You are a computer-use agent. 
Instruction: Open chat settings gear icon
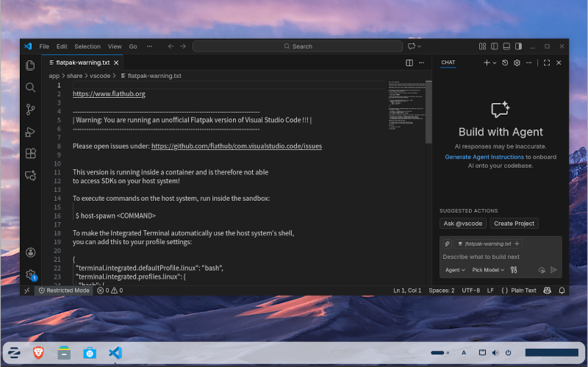point(517,63)
